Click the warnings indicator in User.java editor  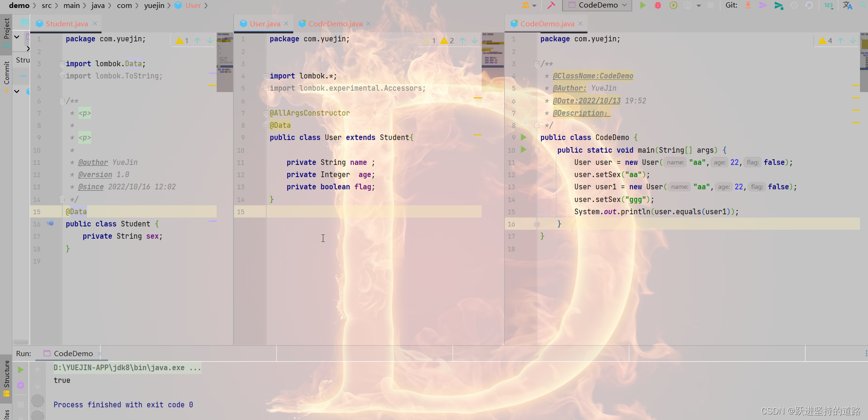438,40
